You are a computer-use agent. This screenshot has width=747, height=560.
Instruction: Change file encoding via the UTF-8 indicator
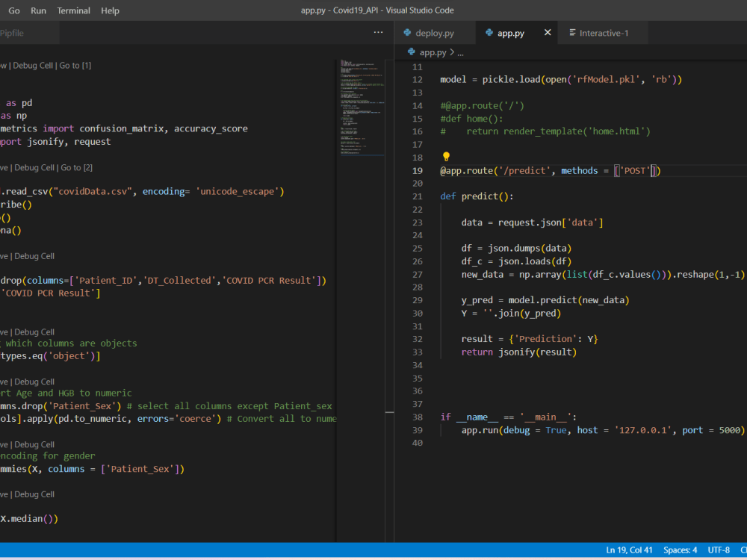719,550
